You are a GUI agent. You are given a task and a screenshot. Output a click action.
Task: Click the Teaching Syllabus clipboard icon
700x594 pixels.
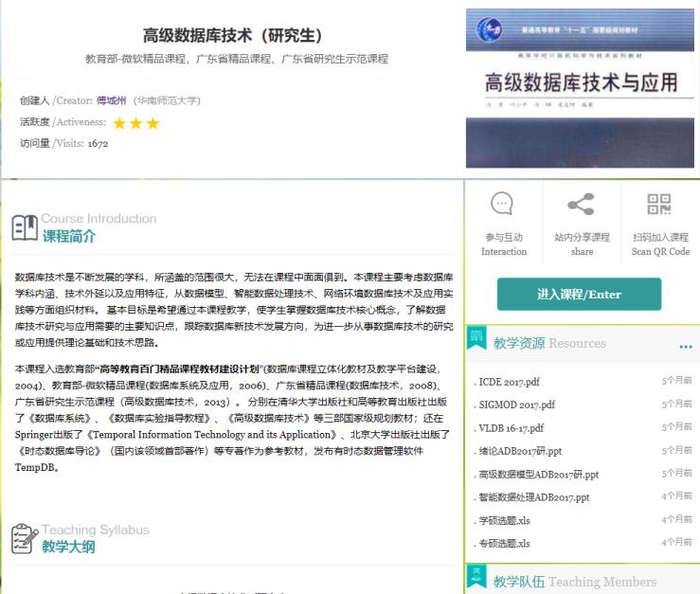click(25, 538)
